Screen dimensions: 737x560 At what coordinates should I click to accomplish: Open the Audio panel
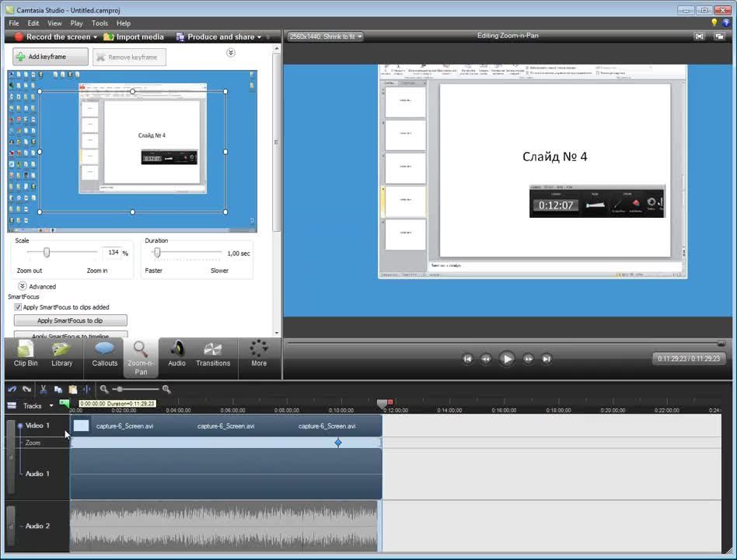click(176, 354)
